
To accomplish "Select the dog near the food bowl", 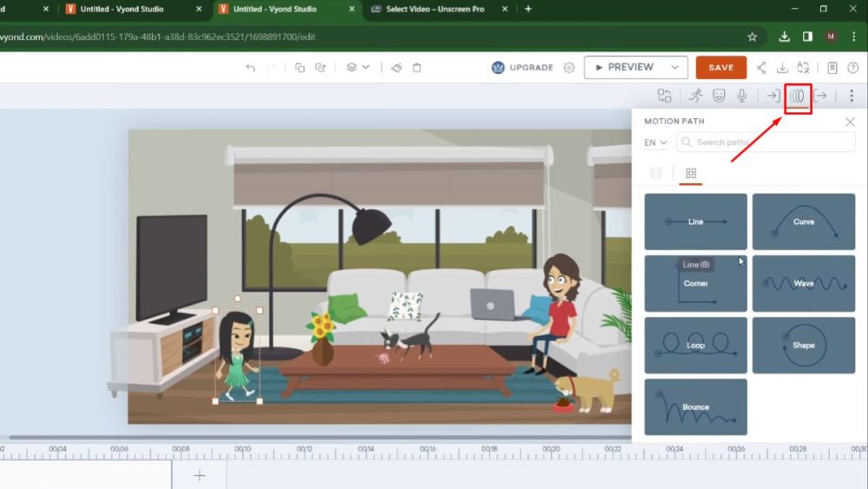I will pyautogui.click(x=589, y=391).
